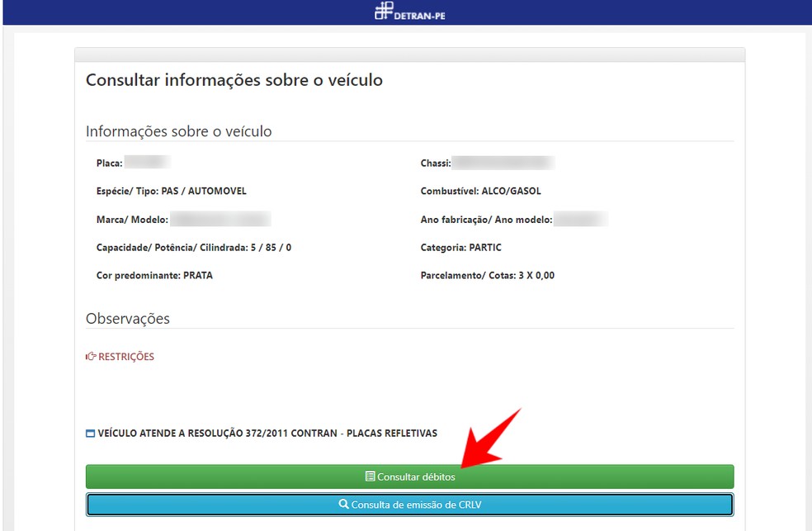Image resolution: width=812 pixels, height=531 pixels.
Task: Click the Consultar débitos green button
Action: click(x=409, y=476)
